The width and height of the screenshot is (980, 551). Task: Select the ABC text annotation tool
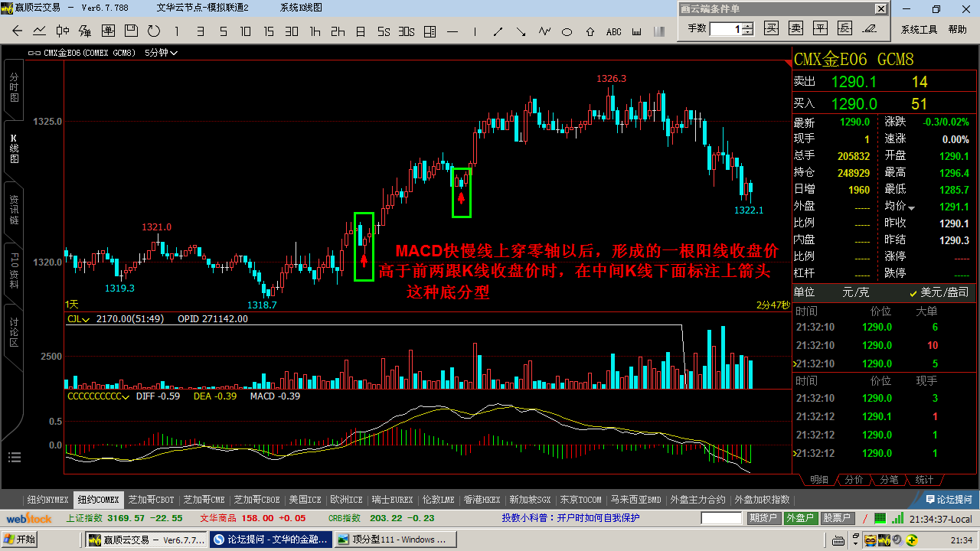(614, 31)
